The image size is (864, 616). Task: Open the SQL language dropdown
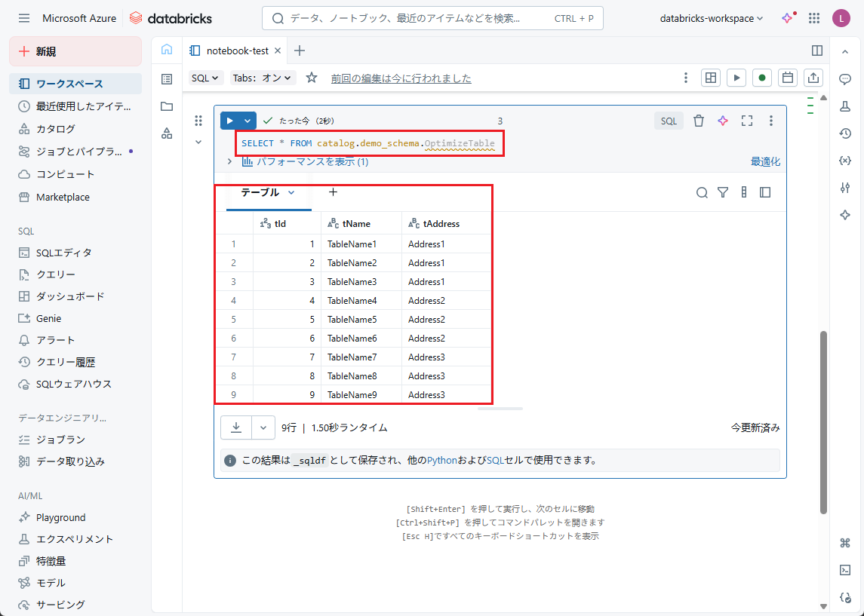(x=205, y=78)
